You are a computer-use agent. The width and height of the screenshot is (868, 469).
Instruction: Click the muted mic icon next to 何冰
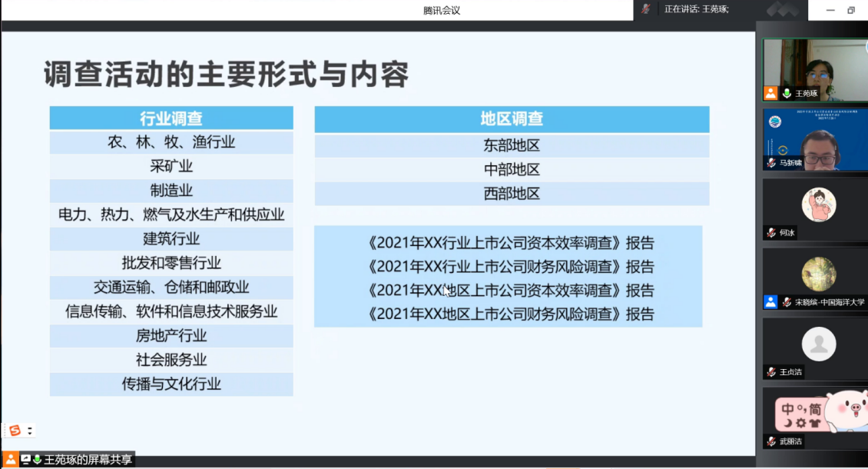[x=771, y=232]
